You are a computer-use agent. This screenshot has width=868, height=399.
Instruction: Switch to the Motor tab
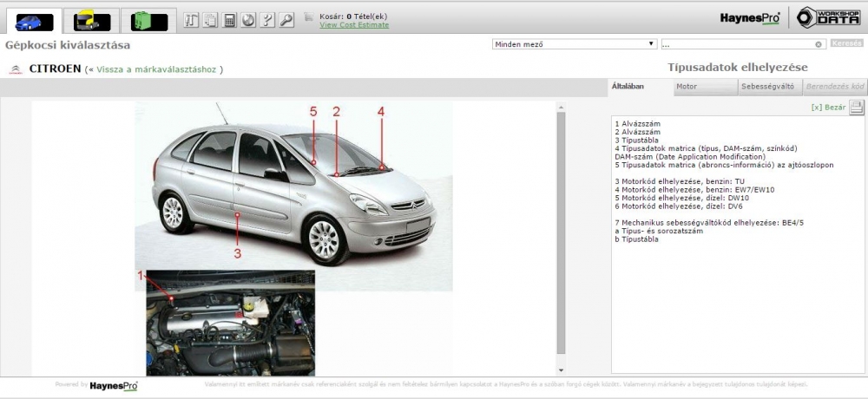click(x=706, y=87)
